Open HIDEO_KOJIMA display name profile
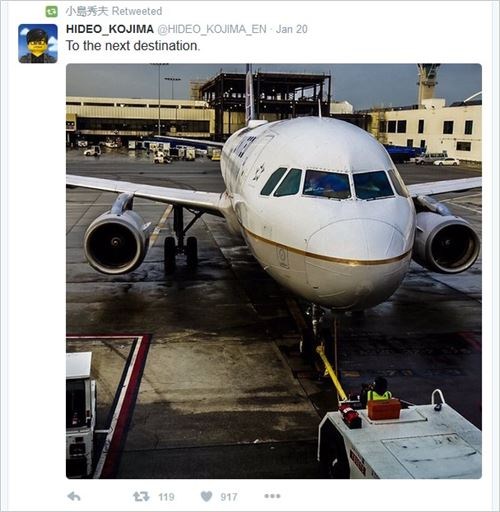Screen dimensions: 500x512 110,29
